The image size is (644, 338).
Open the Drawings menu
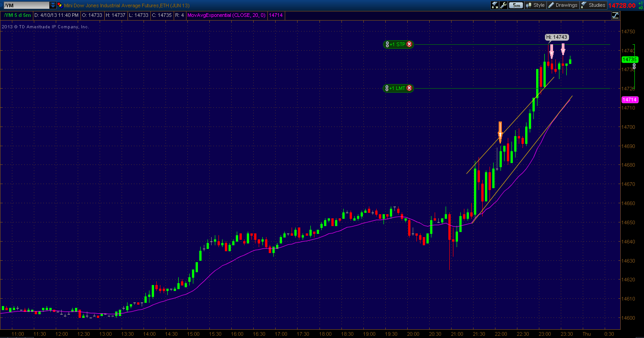click(563, 5)
